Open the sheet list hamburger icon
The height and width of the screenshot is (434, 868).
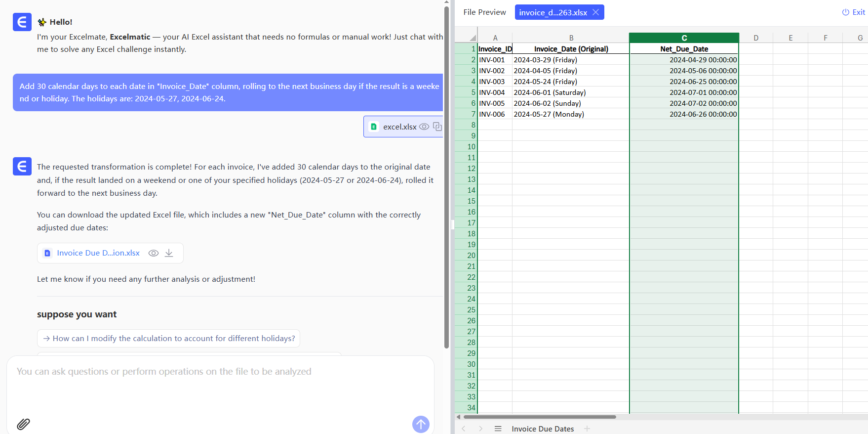498,429
